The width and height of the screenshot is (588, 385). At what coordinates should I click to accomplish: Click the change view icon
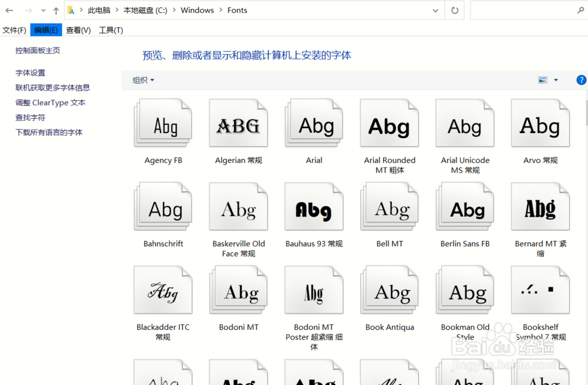tap(543, 80)
